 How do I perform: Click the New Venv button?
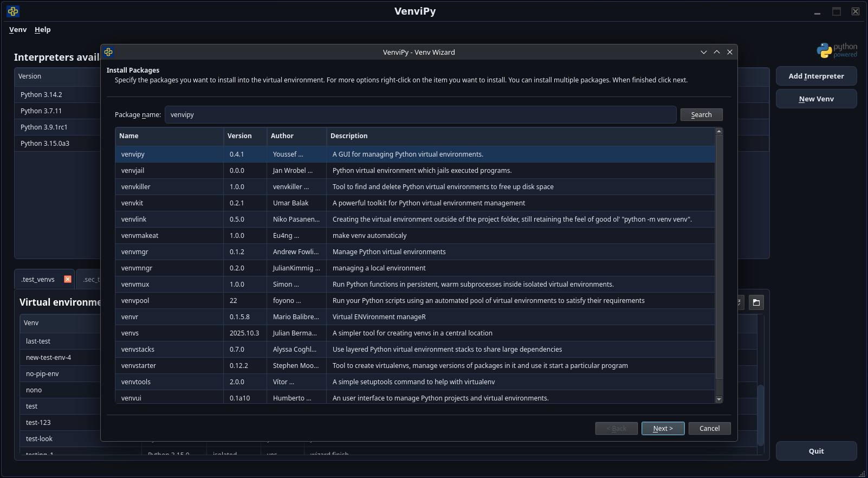tap(817, 99)
